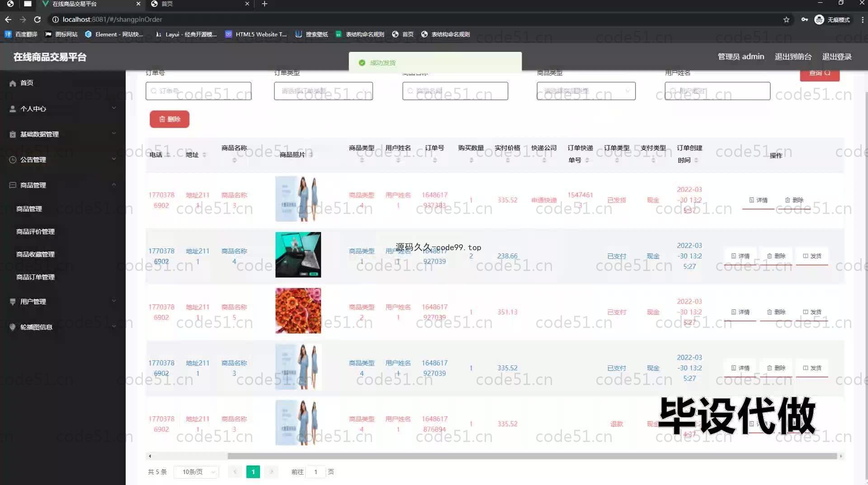Click the person icon beside 个人中心
This screenshot has height=485, width=868.
click(x=13, y=109)
